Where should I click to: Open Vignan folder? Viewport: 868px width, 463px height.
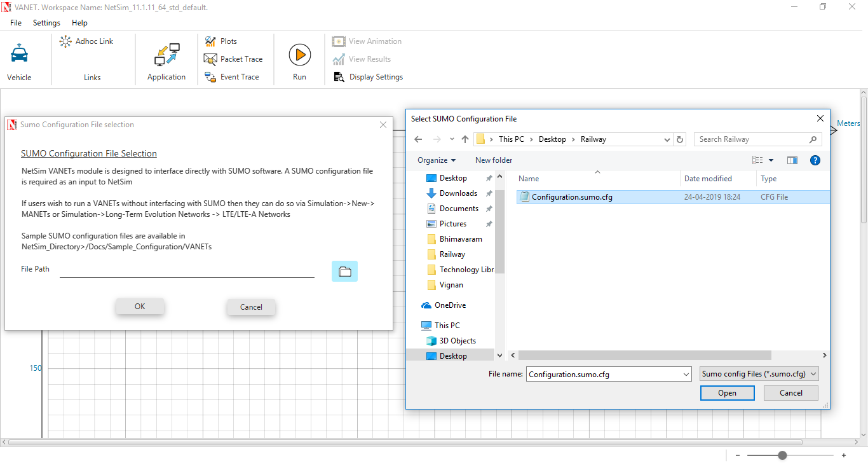click(x=445, y=285)
